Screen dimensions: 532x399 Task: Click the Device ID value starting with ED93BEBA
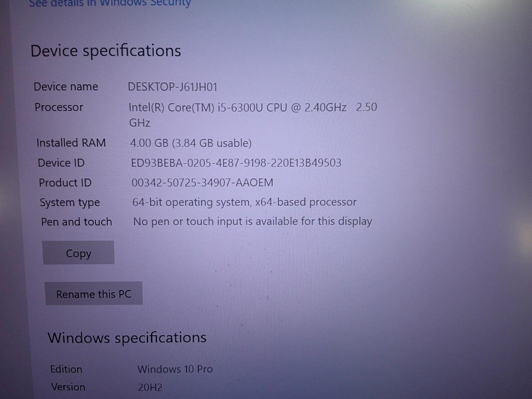[x=236, y=163]
